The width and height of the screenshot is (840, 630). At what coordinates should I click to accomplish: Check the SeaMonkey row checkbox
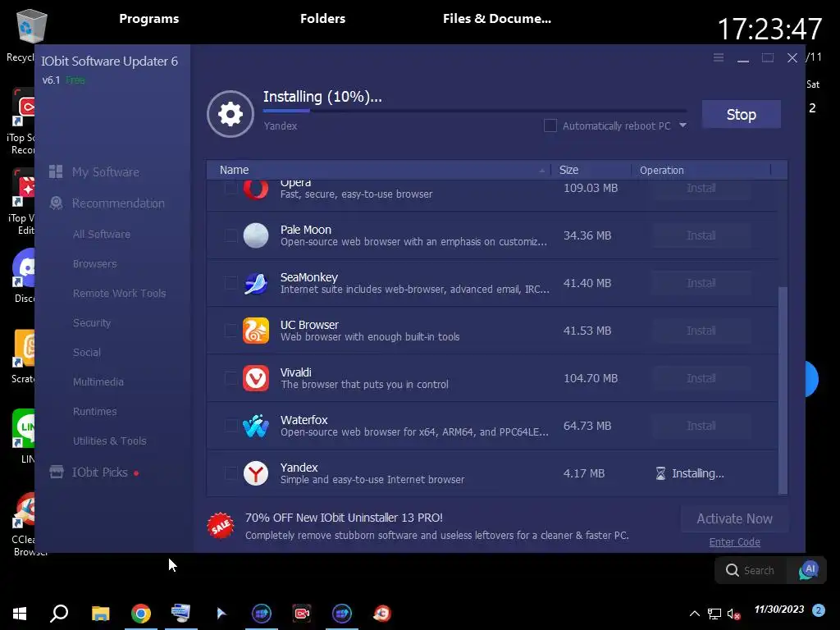[x=231, y=283]
